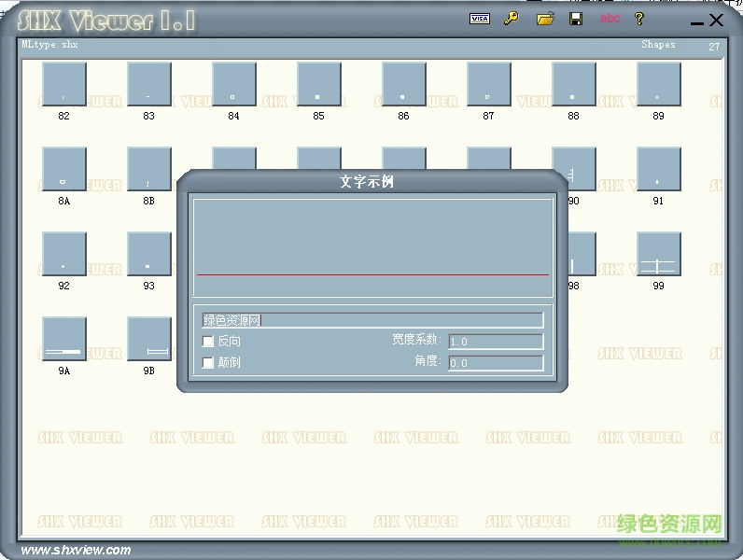The width and height of the screenshot is (743, 560).
Task: Select shape thumbnail 89
Action: [x=658, y=85]
